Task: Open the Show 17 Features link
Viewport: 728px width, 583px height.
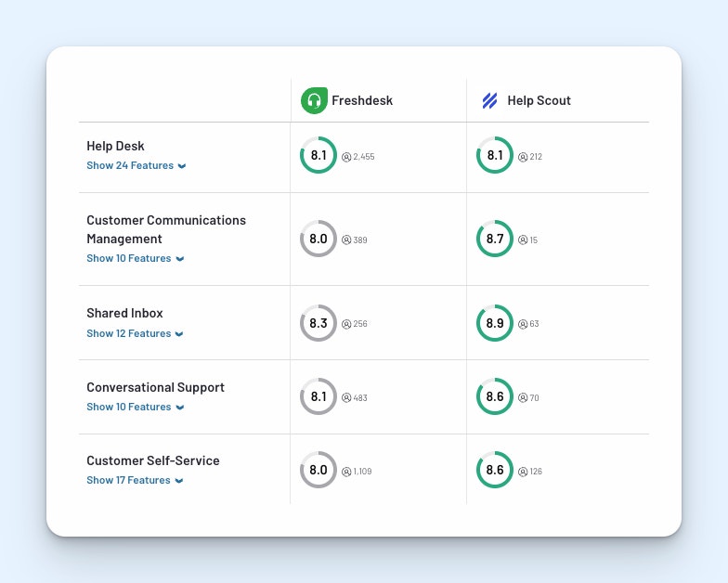Action: tap(128, 481)
